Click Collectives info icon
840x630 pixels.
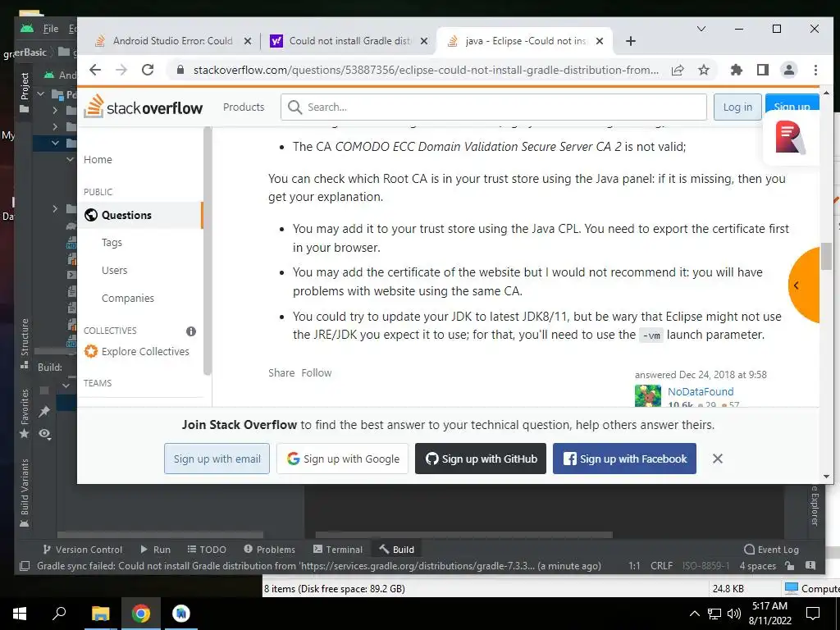coord(190,331)
